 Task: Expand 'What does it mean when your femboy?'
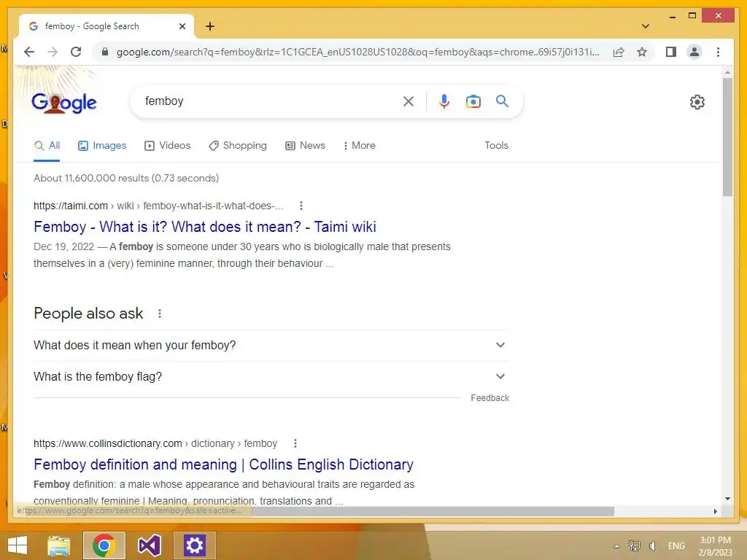point(271,345)
